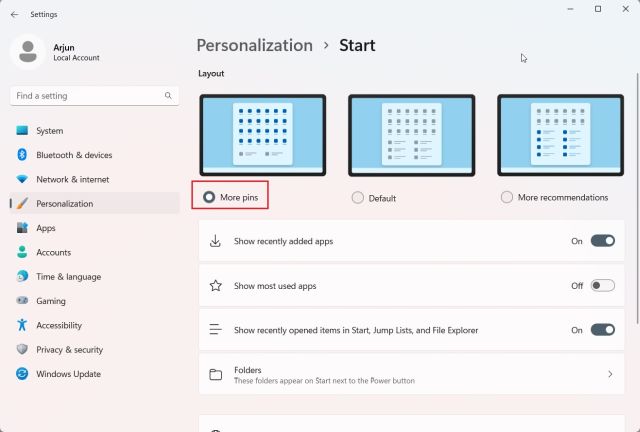Click the Windows Update sync icon

(22, 374)
